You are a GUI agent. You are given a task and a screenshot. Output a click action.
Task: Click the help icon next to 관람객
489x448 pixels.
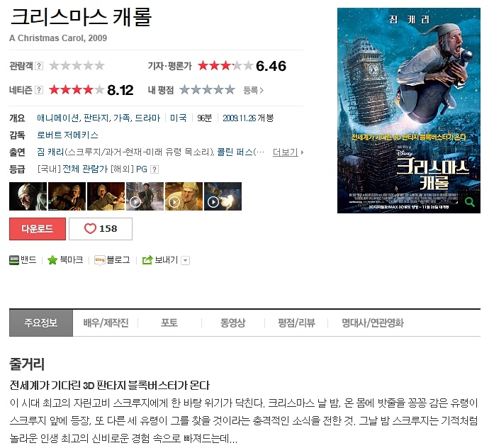click(39, 66)
